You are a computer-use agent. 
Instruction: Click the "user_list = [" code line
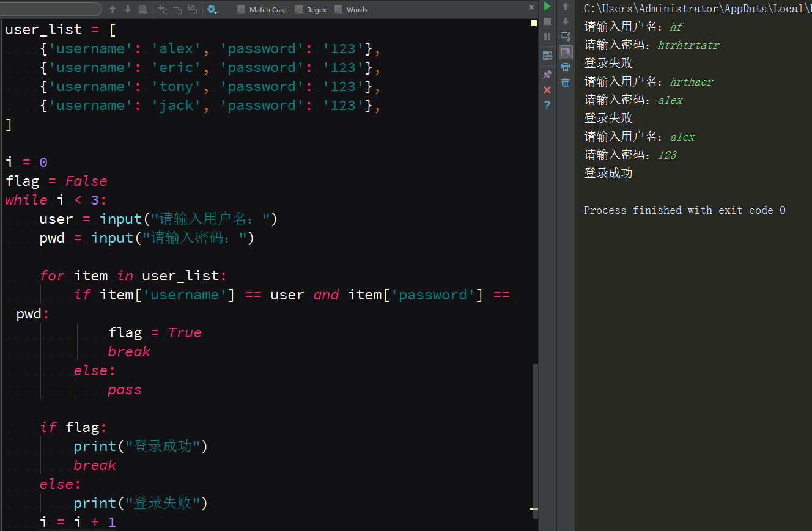coord(61,29)
